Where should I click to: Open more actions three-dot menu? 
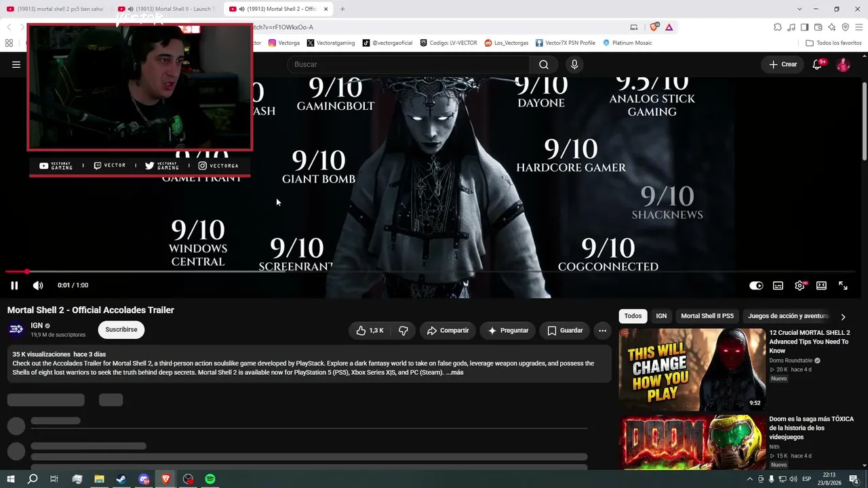602,331
